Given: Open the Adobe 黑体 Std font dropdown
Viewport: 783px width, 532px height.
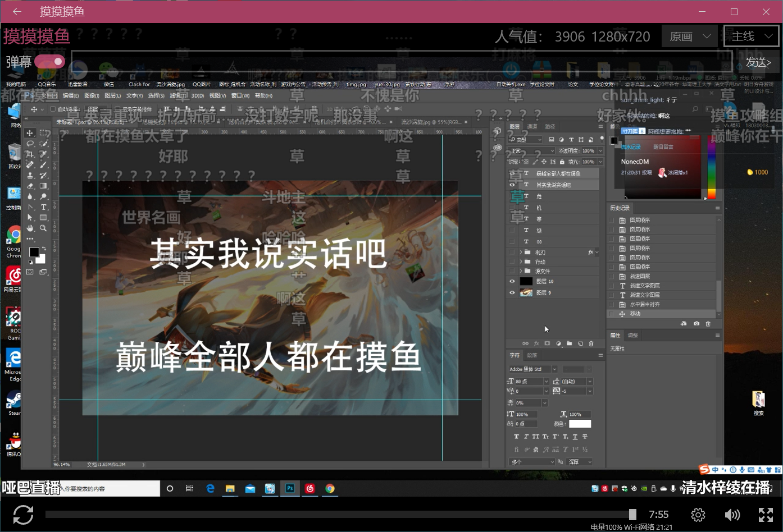Looking at the screenshot, I should point(532,369).
